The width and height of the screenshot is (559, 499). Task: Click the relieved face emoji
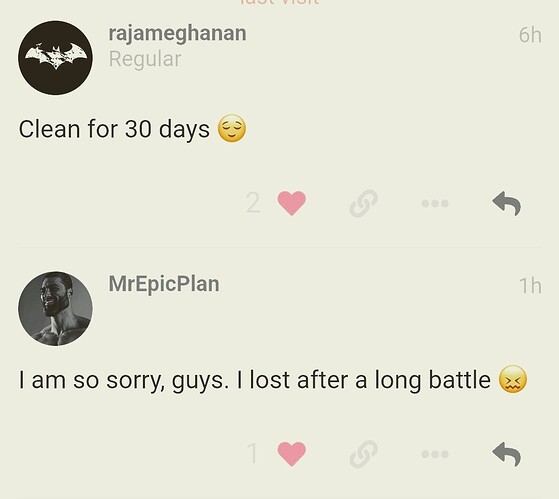232,128
